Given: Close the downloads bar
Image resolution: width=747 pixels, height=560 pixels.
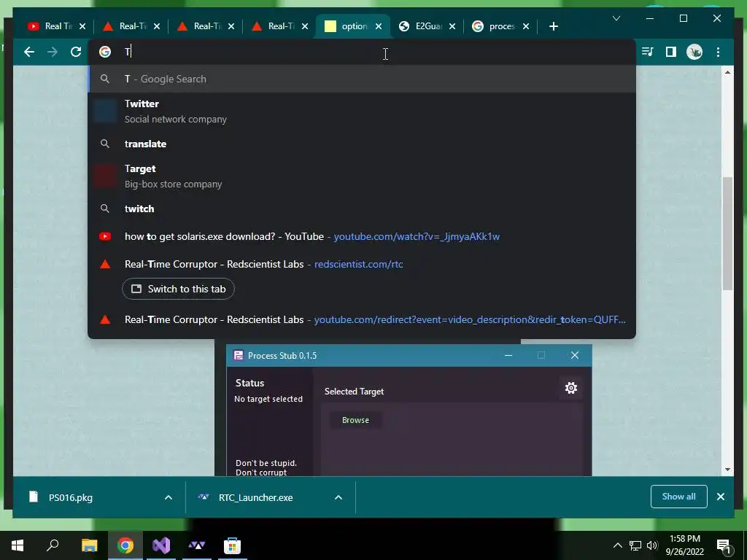Looking at the screenshot, I should 721,497.
